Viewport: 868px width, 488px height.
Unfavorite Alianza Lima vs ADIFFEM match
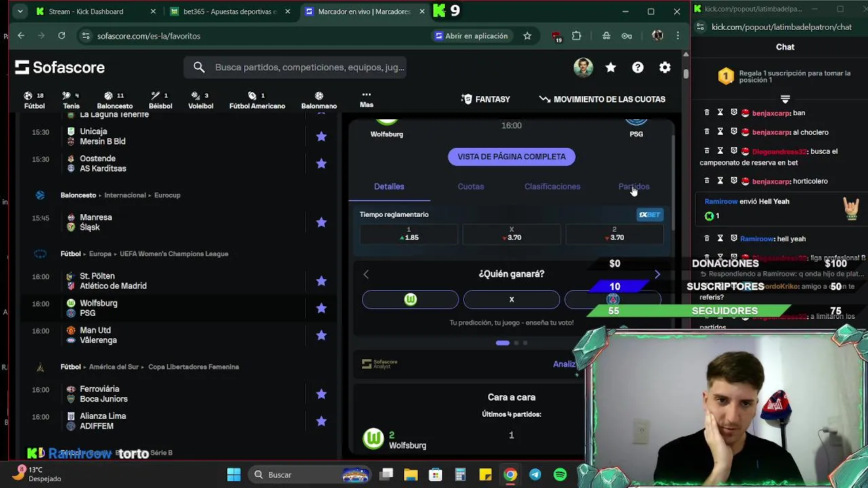coord(321,421)
